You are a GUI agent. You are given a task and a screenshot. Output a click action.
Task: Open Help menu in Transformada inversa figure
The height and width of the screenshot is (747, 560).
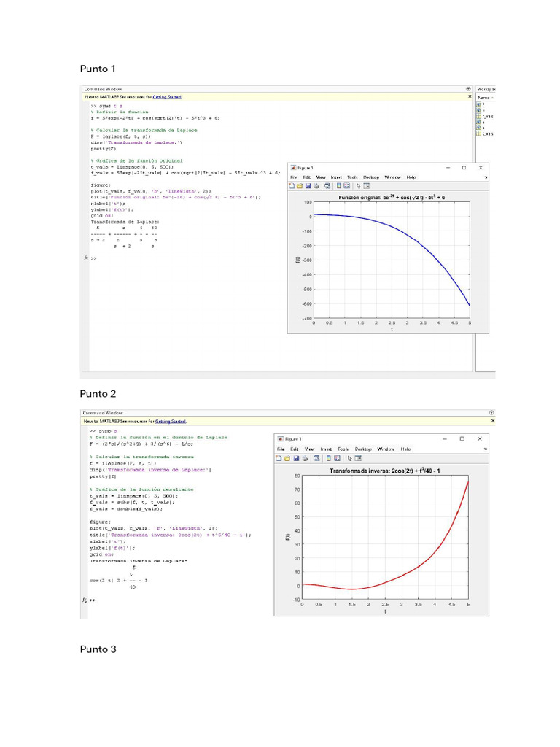(x=405, y=449)
